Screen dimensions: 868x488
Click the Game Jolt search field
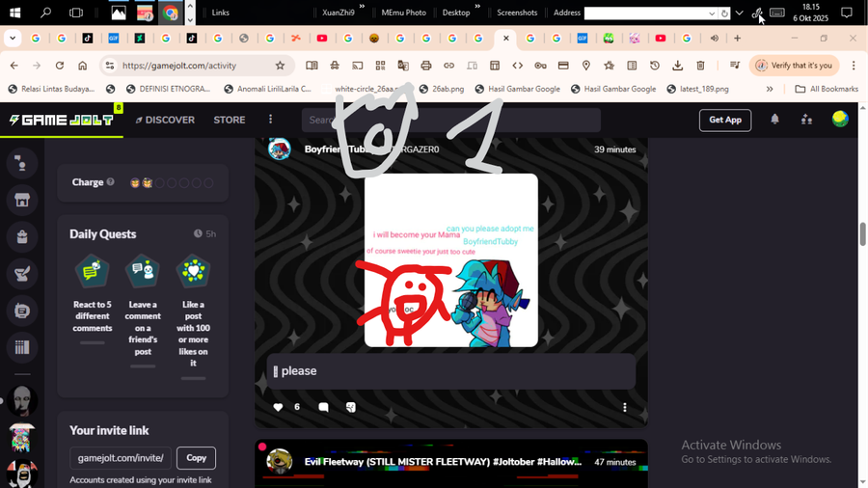tap(450, 120)
